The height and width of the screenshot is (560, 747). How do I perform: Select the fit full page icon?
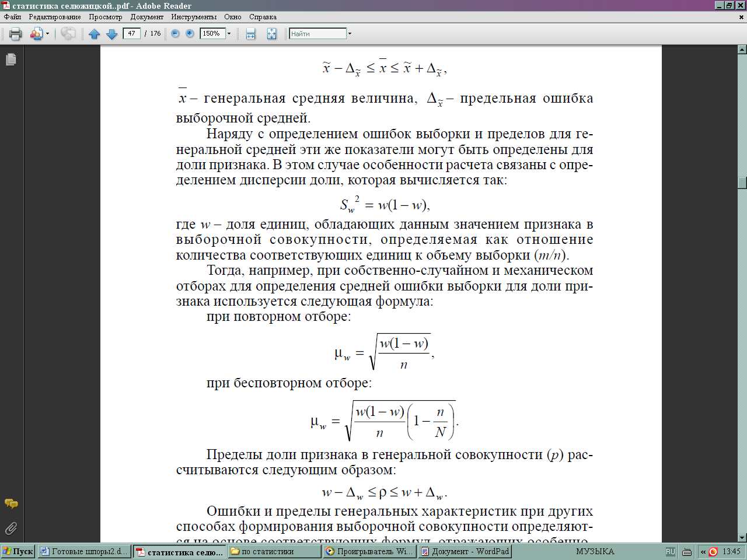pyautogui.click(x=271, y=34)
